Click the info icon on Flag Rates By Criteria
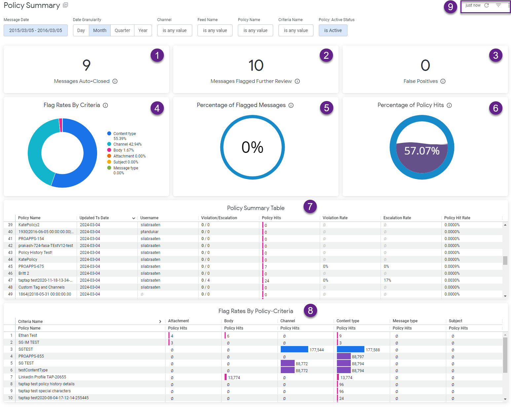 coord(105,105)
